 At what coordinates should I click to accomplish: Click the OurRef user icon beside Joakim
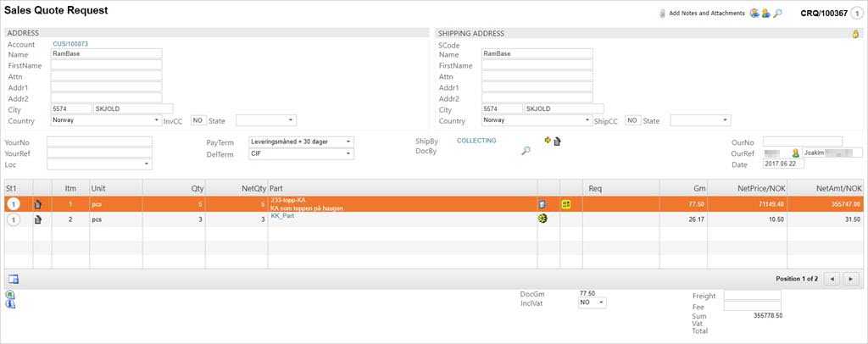pos(795,153)
